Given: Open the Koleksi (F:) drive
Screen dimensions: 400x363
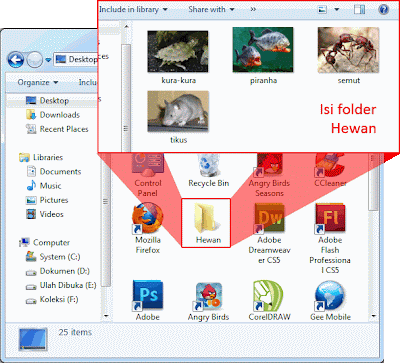Looking at the screenshot, I should point(52,300).
